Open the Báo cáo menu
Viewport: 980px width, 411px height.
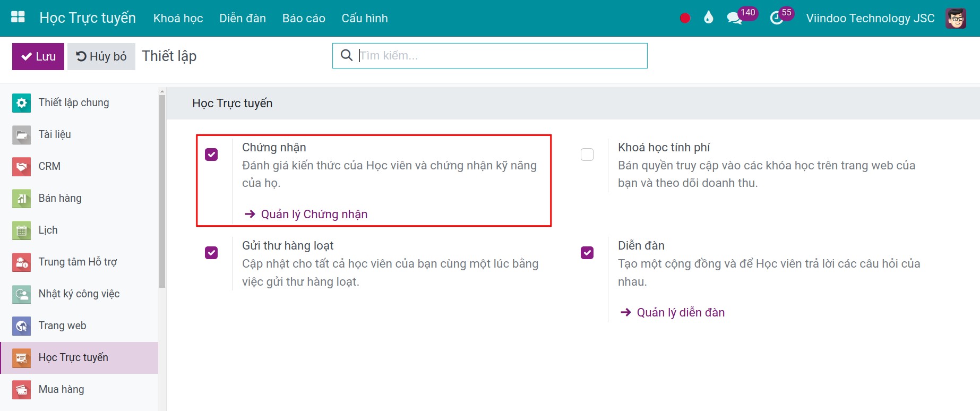[x=304, y=18]
